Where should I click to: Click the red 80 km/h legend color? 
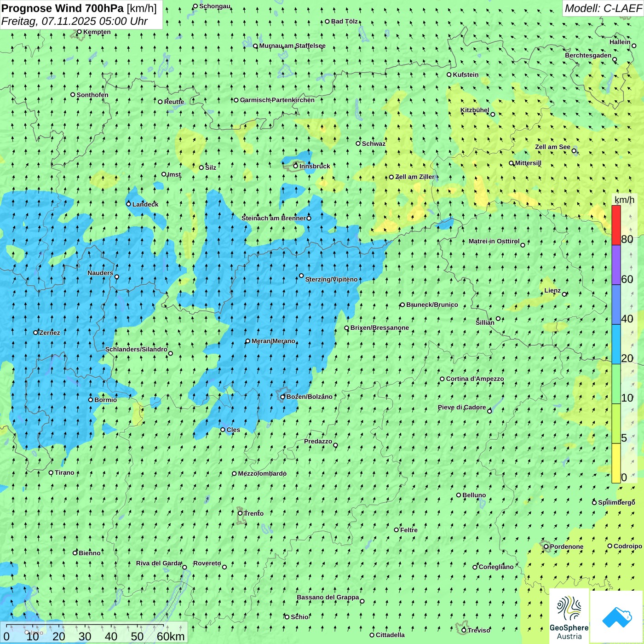(616, 225)
